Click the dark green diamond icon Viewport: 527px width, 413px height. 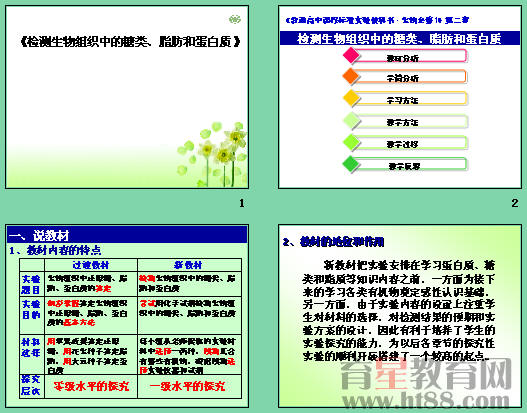point(351,164)
